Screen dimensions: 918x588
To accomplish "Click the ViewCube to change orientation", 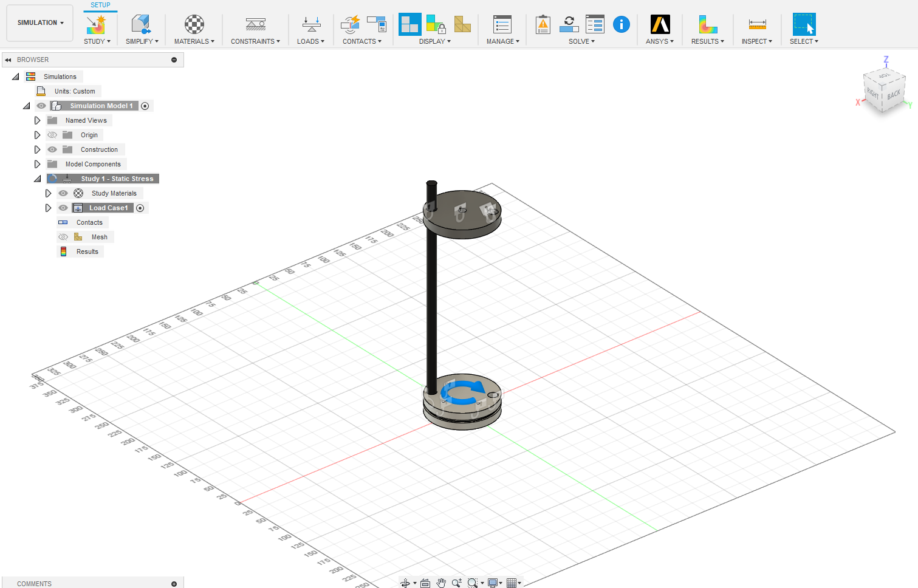I will (x=884, y=90).
